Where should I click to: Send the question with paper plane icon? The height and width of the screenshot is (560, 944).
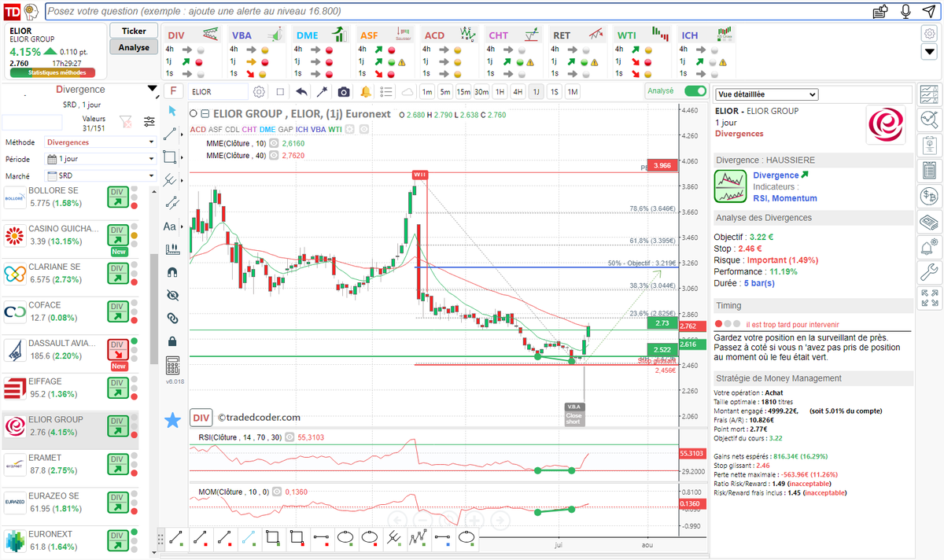[x=929, y=12]
